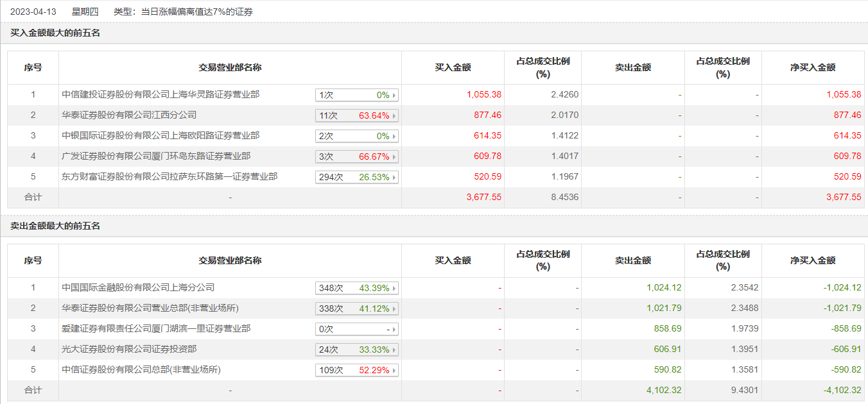
Task: Open 中信建投证券上海华灵路证券营业部 link
Action: pos(161,94)
